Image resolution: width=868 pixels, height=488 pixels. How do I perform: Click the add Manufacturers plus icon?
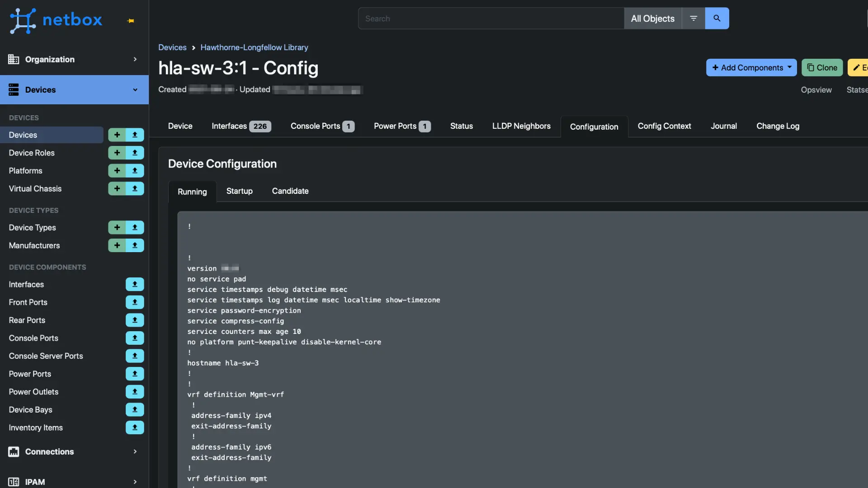[117, 245]
